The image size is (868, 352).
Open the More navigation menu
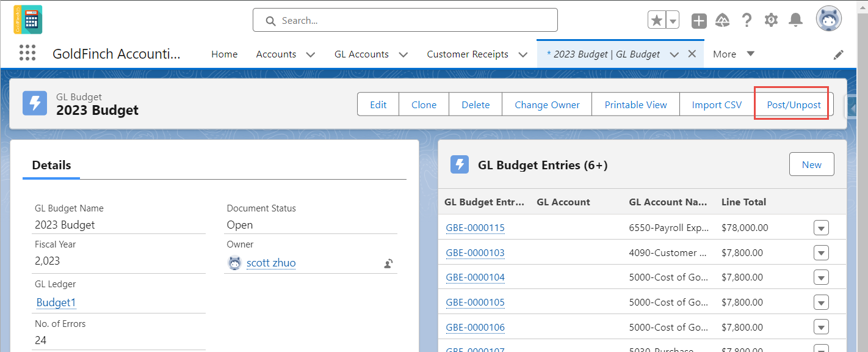click(x=734, y=54)
